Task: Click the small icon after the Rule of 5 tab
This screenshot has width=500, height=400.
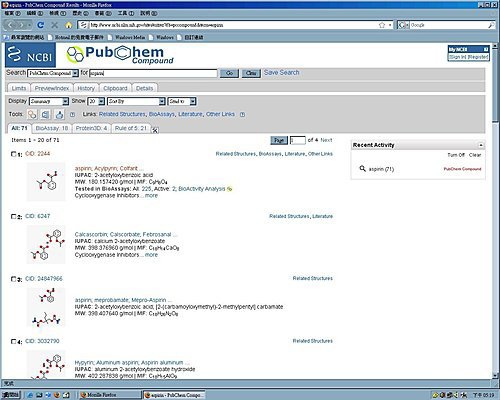Action: tap(155, 130)
